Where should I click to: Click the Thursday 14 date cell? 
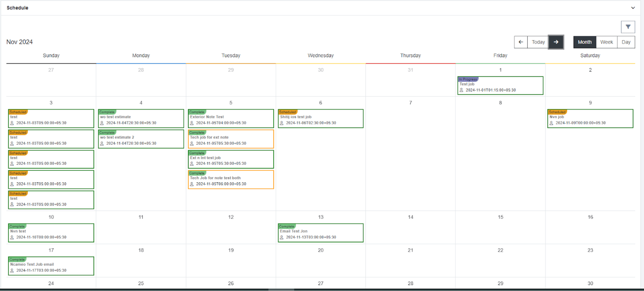point(410,227)
